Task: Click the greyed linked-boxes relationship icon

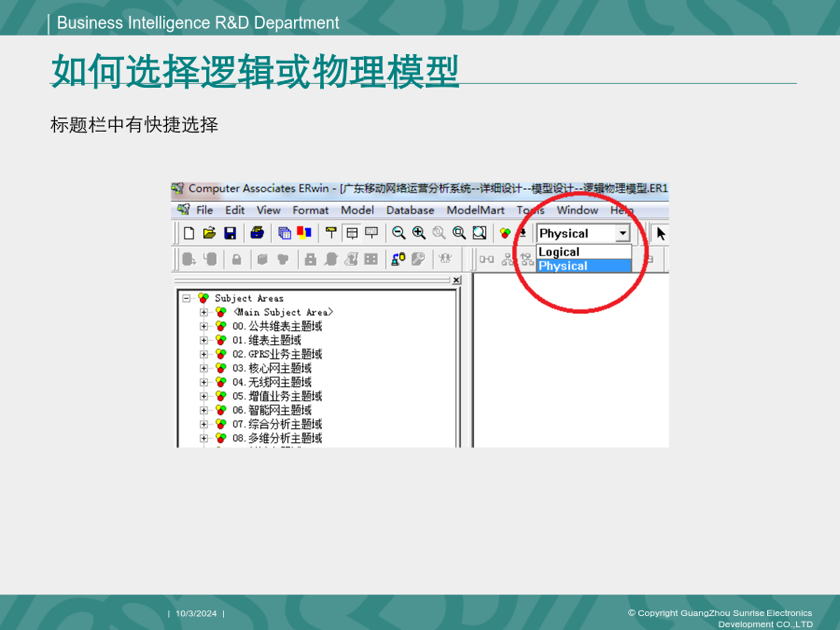Action: (x=486, y=259)
